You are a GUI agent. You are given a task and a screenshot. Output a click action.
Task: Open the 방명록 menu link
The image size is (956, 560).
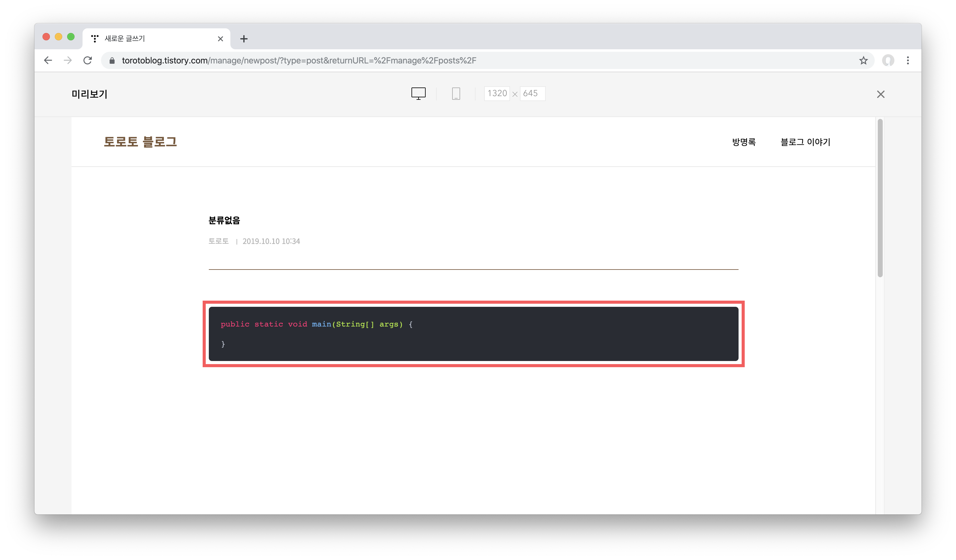coord(743,142)
